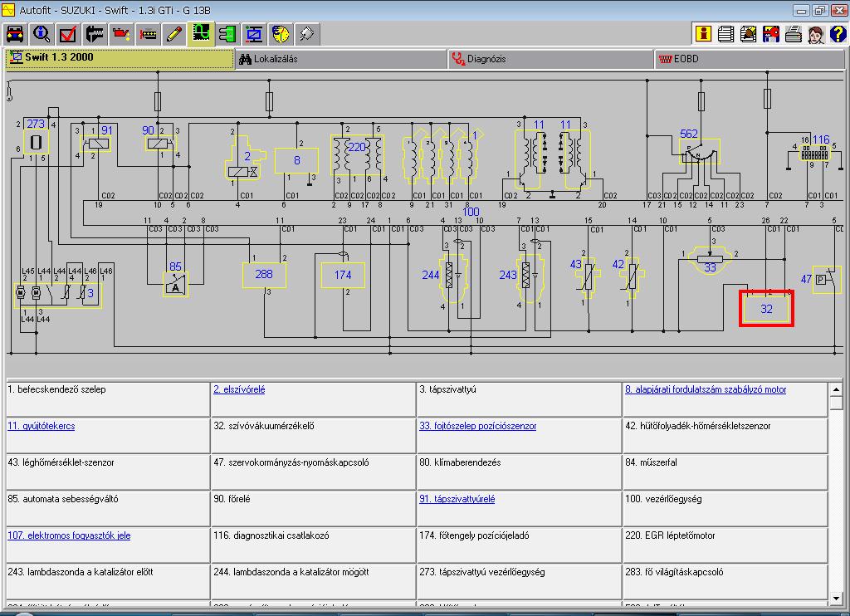Select component box 8 in the diagram
Image resolution: width=850 pixels, height=616 pixels.
coord(296,160)
